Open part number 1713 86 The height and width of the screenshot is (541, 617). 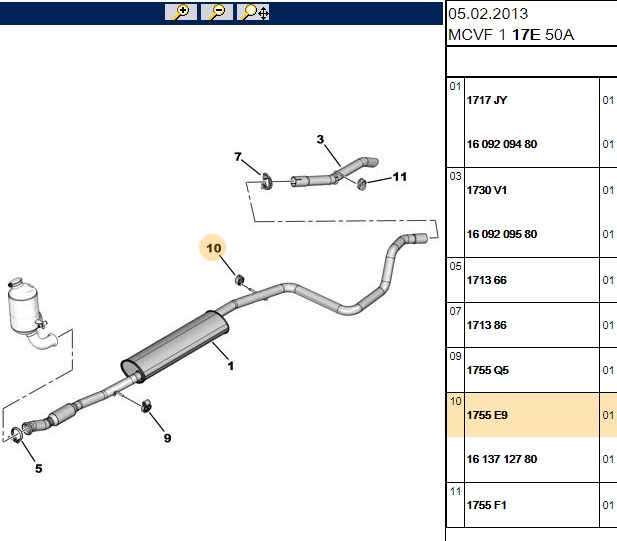pos(487,325)
